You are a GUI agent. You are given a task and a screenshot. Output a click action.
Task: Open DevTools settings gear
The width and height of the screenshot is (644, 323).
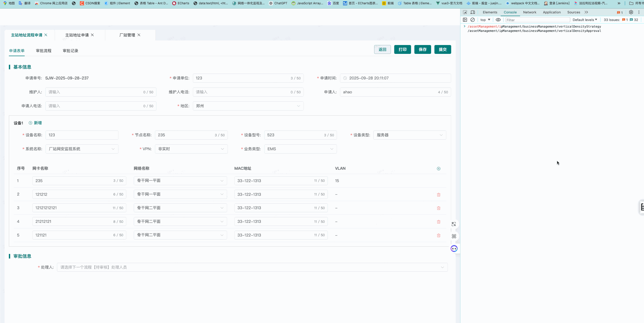point(631,12)
